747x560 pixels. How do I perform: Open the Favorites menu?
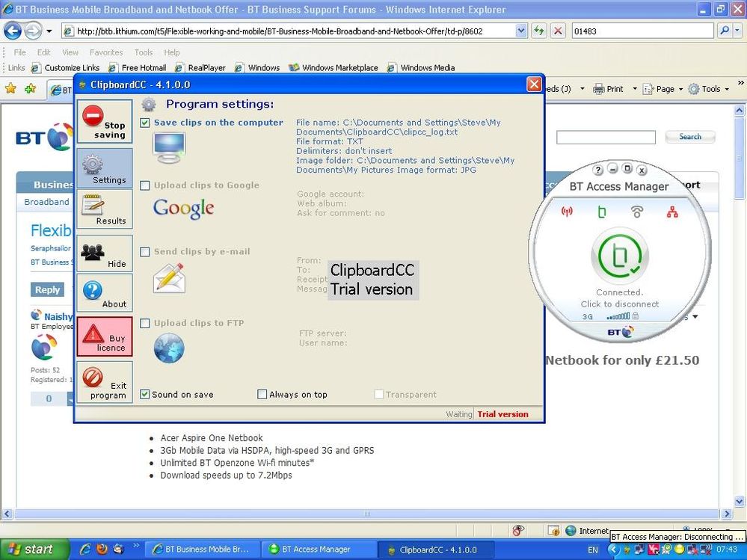click(x=106, y=52)
